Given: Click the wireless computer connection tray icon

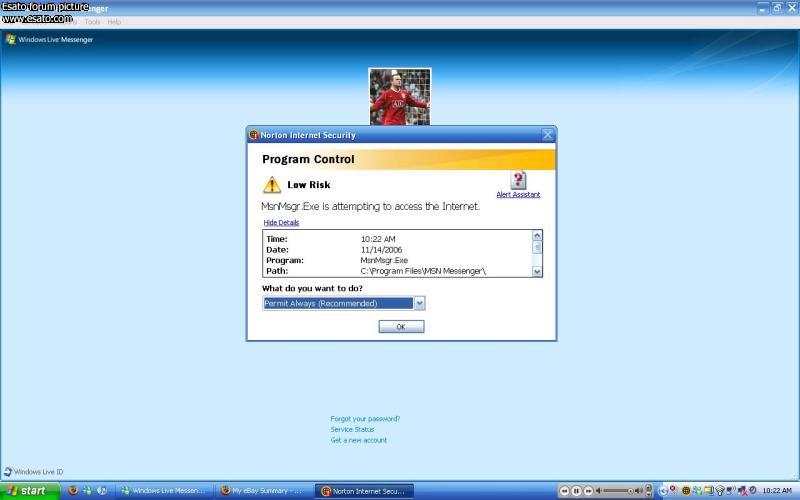Looking at the screenshot, I should point(731,490).
